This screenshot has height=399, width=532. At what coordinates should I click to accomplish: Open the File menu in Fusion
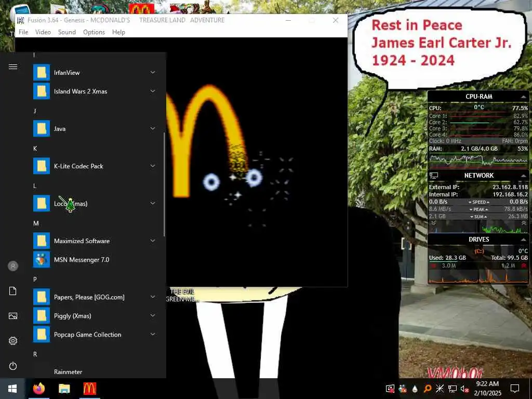coord(23,32)
